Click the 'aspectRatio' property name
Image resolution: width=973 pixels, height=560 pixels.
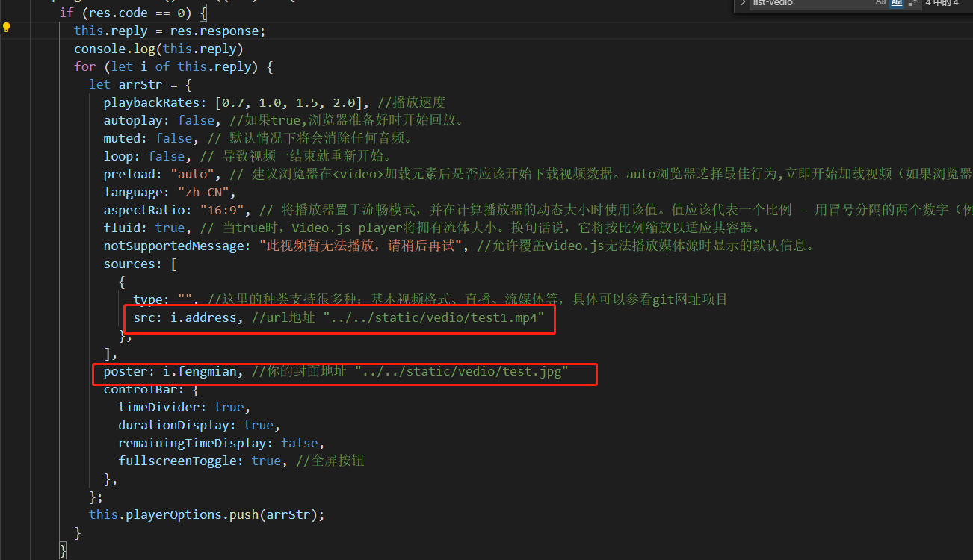144,210
